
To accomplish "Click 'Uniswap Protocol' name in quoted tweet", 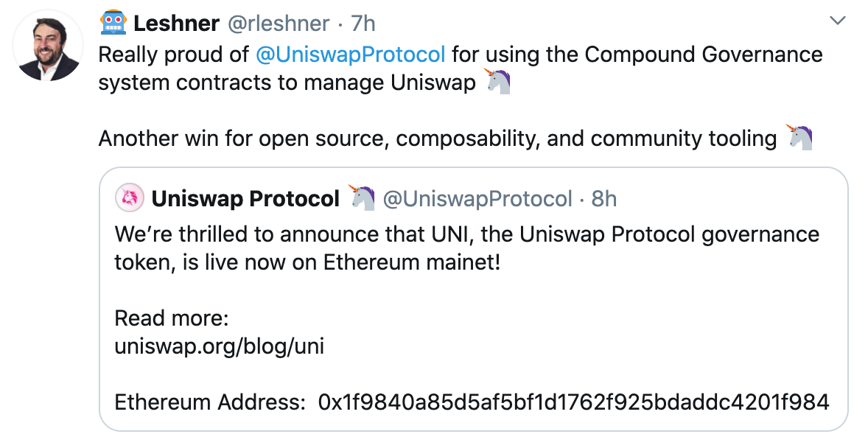I will (246, 197).
